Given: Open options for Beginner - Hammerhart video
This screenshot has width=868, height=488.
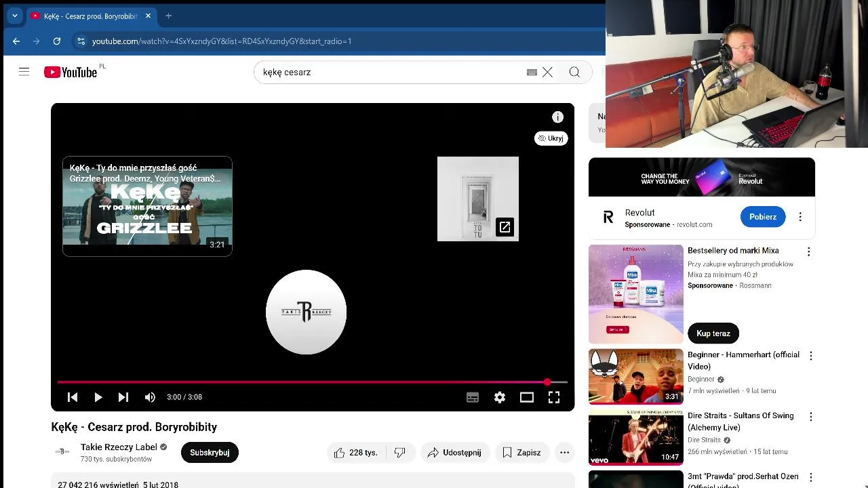Looking at the screenshot, I should [x=810, y=356].
